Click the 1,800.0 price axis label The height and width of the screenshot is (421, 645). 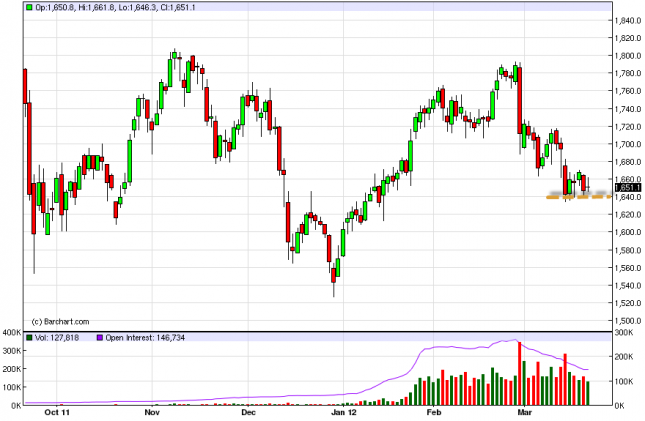coord(628,56)
